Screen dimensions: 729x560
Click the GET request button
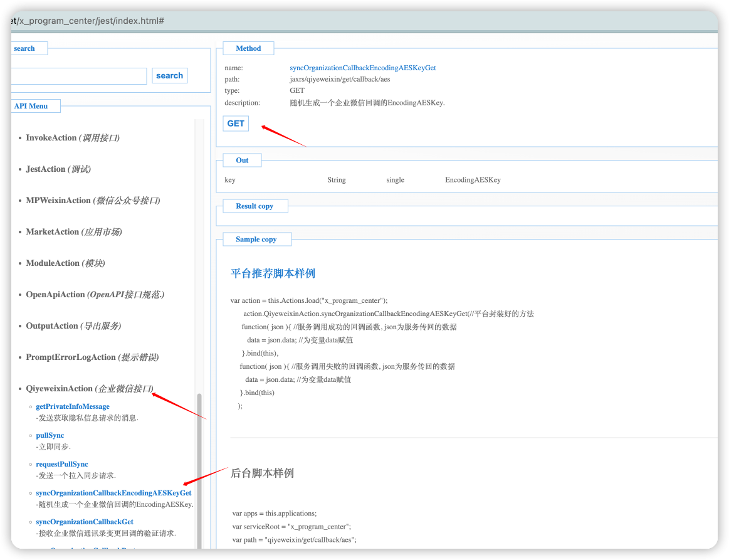(236, 124)
